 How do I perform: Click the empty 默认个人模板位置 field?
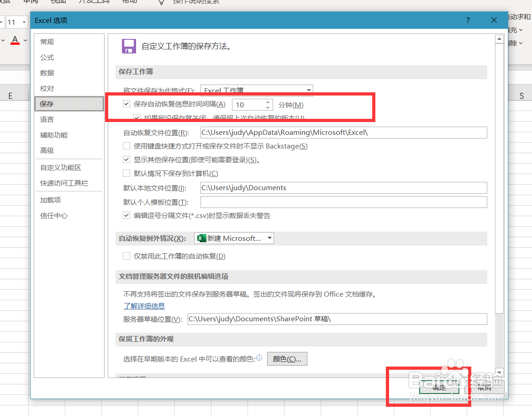click(344, 202)
